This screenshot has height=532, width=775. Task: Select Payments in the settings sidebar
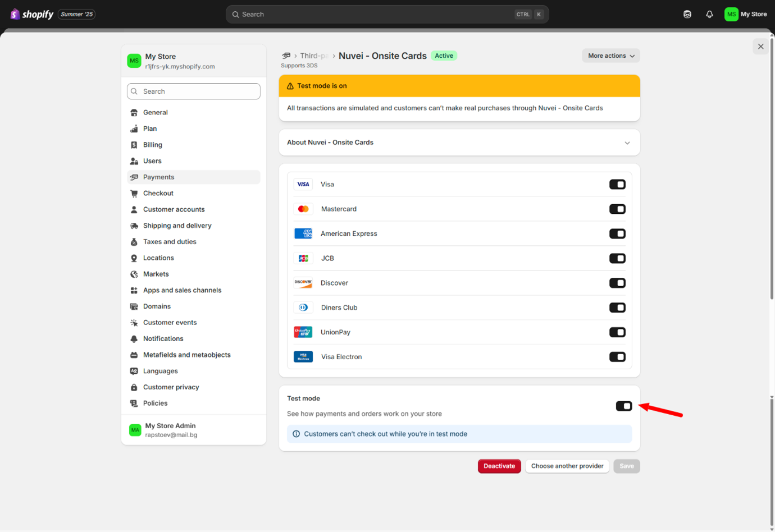pyautogui.click(x=194, y=177)
